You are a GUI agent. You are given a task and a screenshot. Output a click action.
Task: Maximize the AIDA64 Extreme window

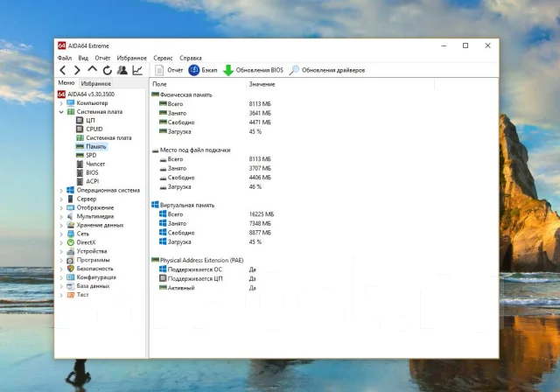[465, 45]
